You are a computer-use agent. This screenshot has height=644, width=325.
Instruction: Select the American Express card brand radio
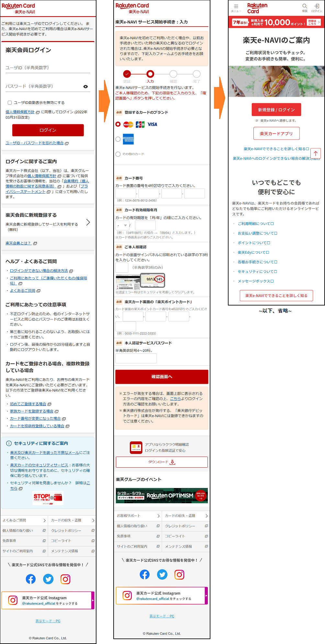[x=118, y=139]
